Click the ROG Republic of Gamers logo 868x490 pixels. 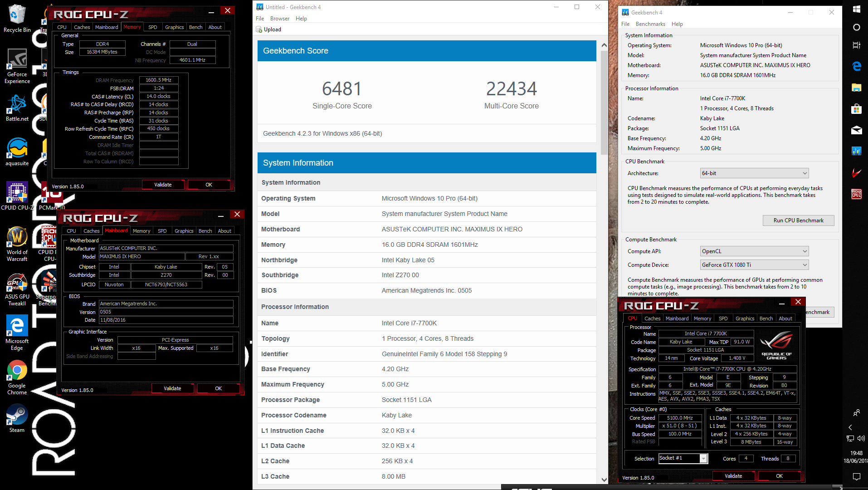(776, 346)
